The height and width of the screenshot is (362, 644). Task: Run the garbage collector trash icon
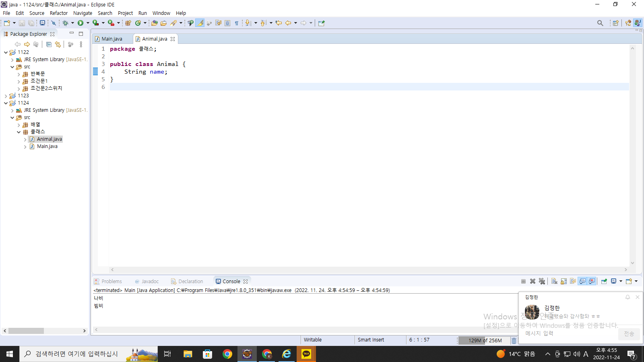(x=514, y=341)
